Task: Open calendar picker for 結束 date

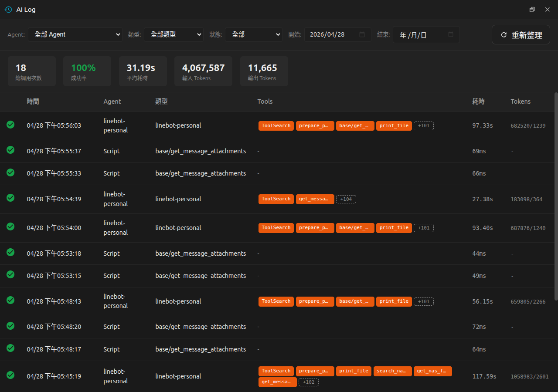Action: 451,34
